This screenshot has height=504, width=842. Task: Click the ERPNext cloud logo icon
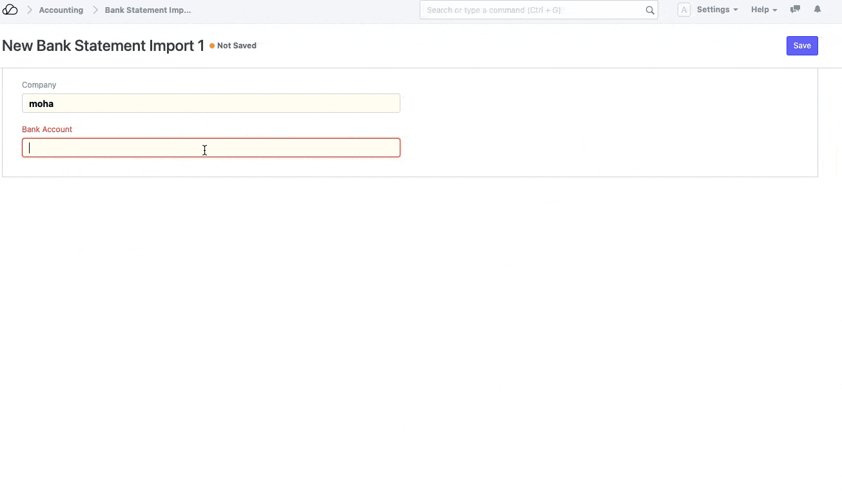[10, 10]
